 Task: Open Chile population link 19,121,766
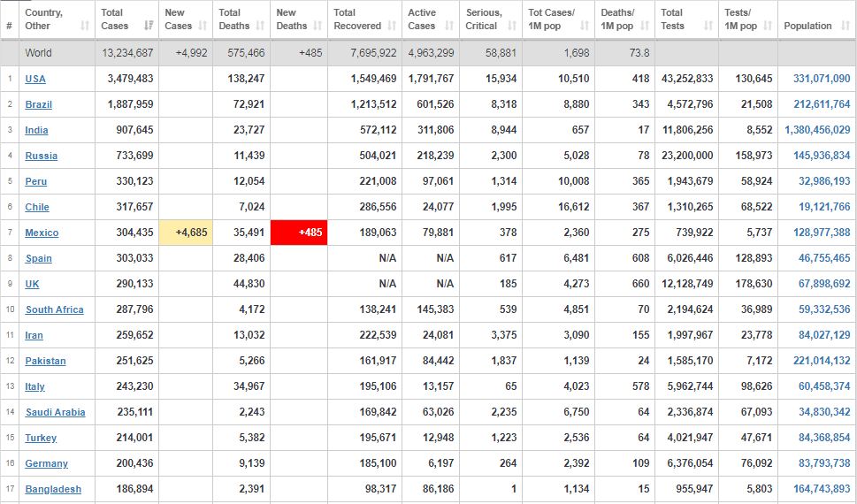point(824,207)
